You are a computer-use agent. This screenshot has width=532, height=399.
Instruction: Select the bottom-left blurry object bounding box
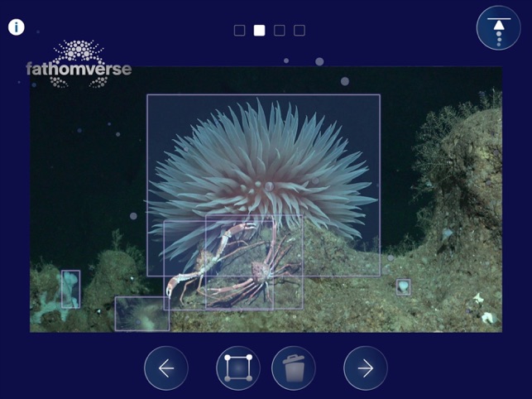141,314
